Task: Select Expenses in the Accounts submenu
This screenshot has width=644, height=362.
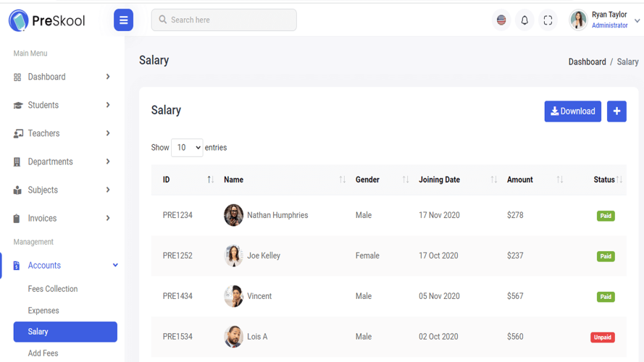Action: pyautogui.click(x=43, y=311)
